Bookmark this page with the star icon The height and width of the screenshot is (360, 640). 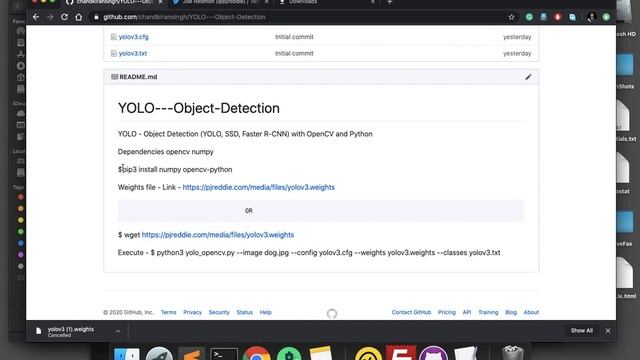(511, 17)
